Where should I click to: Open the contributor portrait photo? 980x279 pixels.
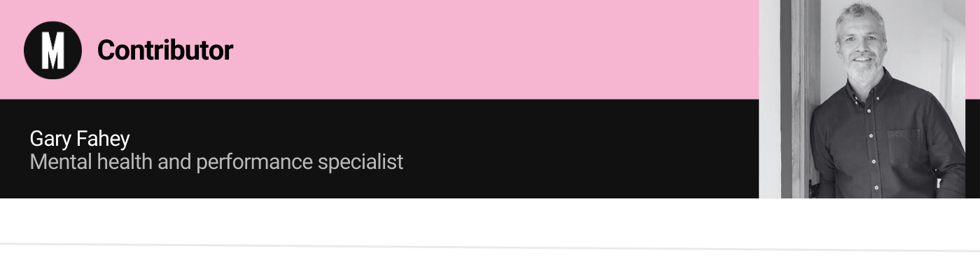click(x=862, y=99)
